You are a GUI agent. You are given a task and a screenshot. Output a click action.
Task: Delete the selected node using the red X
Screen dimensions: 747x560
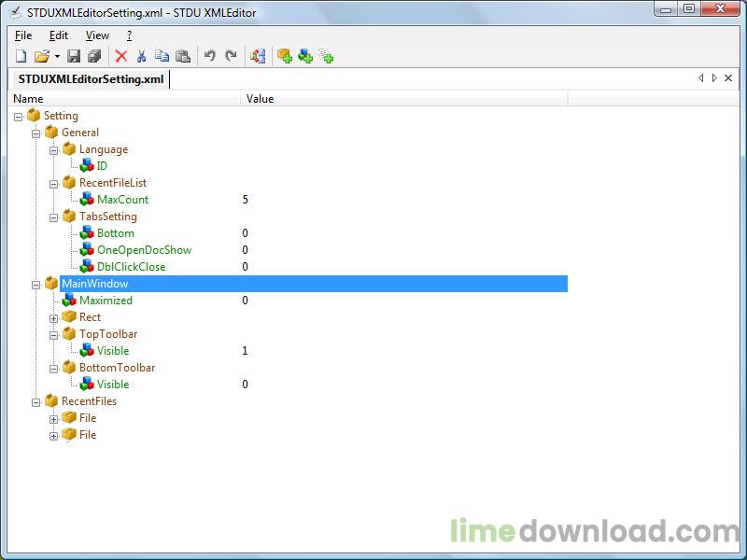tap(120, 56)
